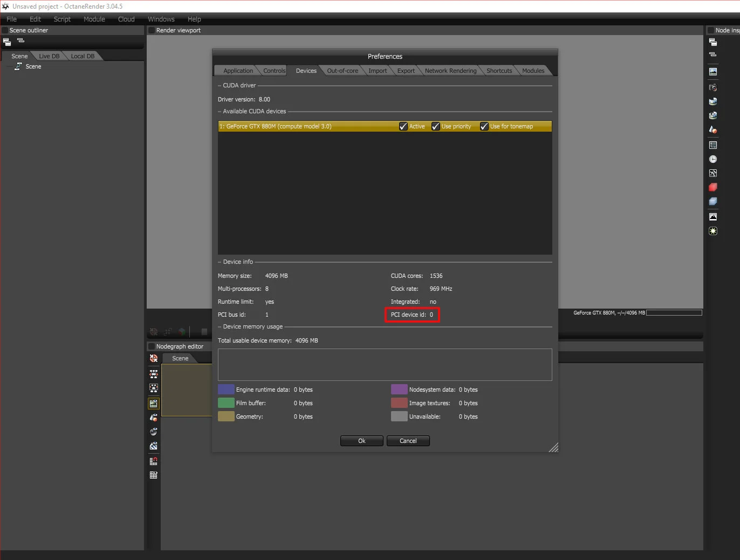
Task: Click the Film buffer green swatch
Action: 226,403
